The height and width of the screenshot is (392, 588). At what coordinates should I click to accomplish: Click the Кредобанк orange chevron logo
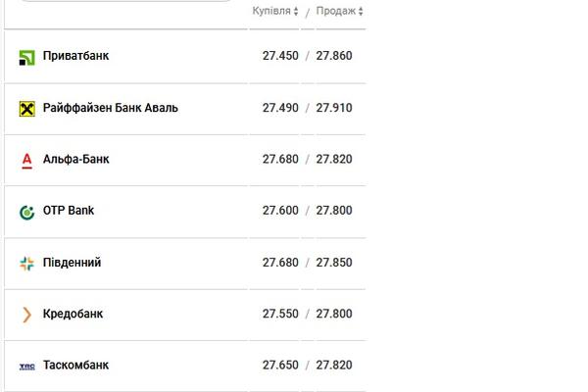[x=27, y=315]
